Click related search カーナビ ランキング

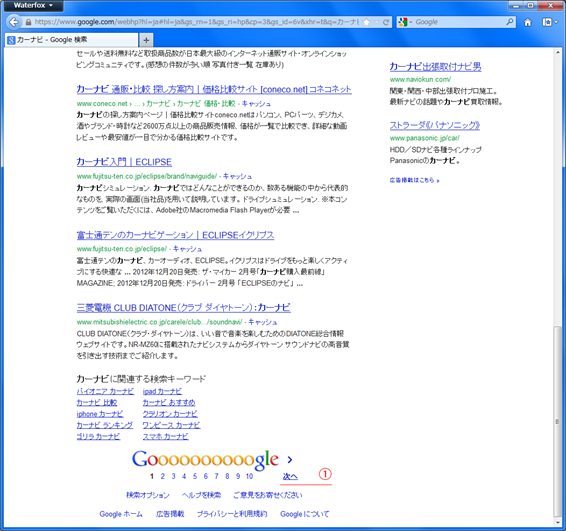[105, 425]
